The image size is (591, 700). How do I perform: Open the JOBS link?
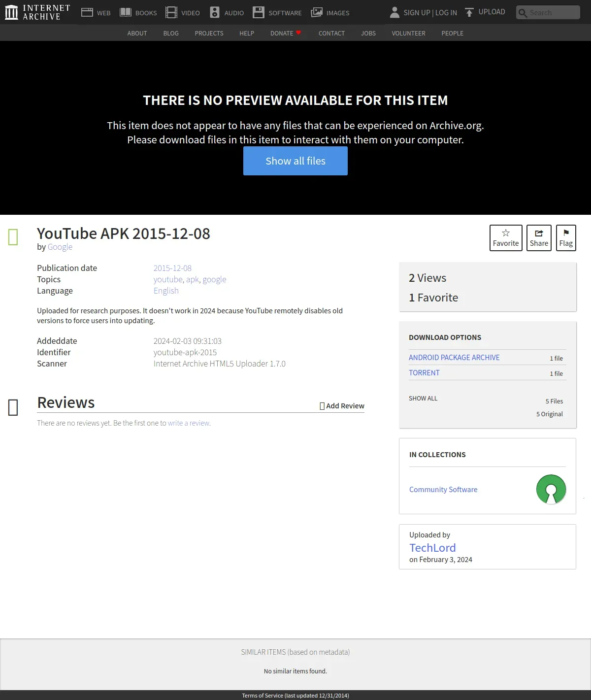(x=368, y=33)
